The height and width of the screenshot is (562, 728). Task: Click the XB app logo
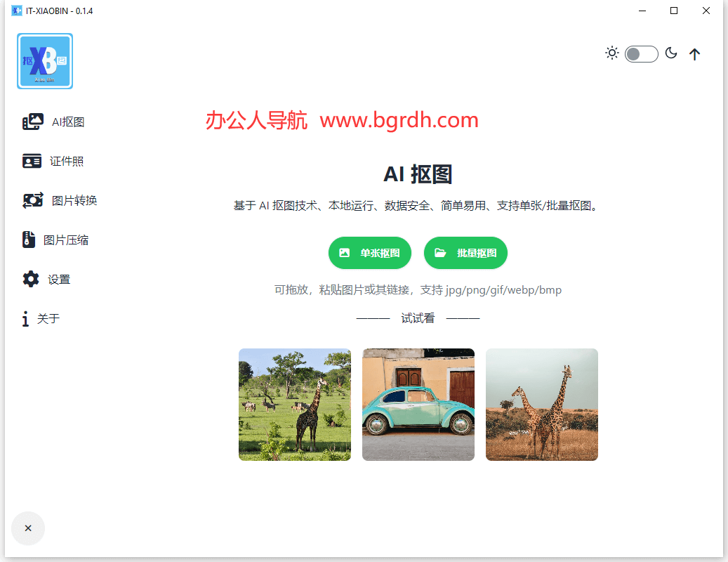click(x=44, y=61)
